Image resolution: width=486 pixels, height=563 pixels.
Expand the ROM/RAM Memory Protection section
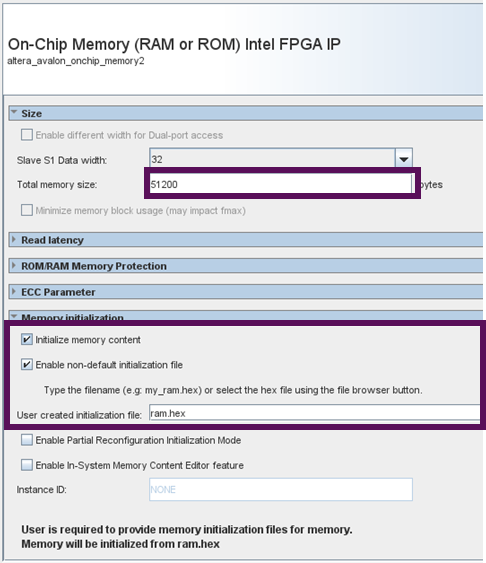point(14,265)
